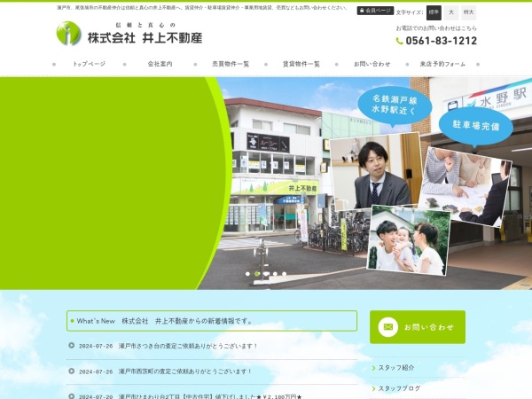The width and height of the screenshot is (532, 399).
Task: Click arrow icon beside さつき台 news
Action: pos(71,346)
